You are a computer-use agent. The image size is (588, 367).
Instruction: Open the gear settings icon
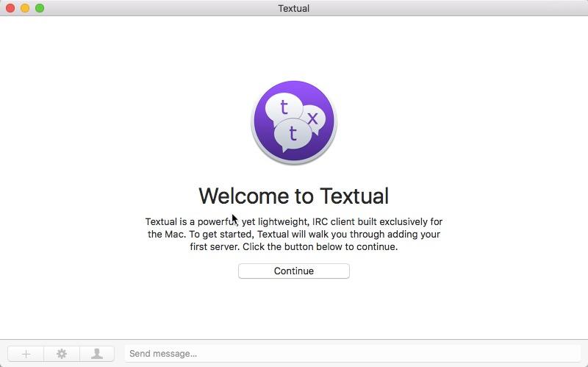point(62,354)
